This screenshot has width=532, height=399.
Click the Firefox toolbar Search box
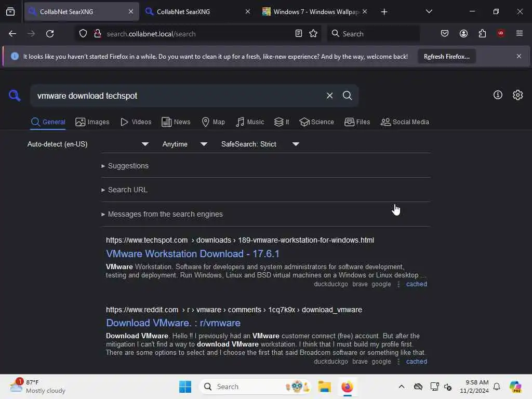point(373,34)
